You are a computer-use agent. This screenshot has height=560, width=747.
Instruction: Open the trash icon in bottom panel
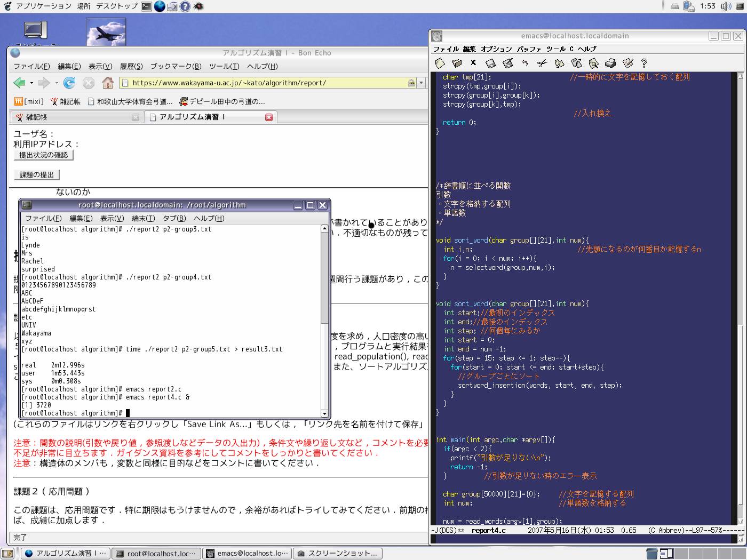pos(652,553)
